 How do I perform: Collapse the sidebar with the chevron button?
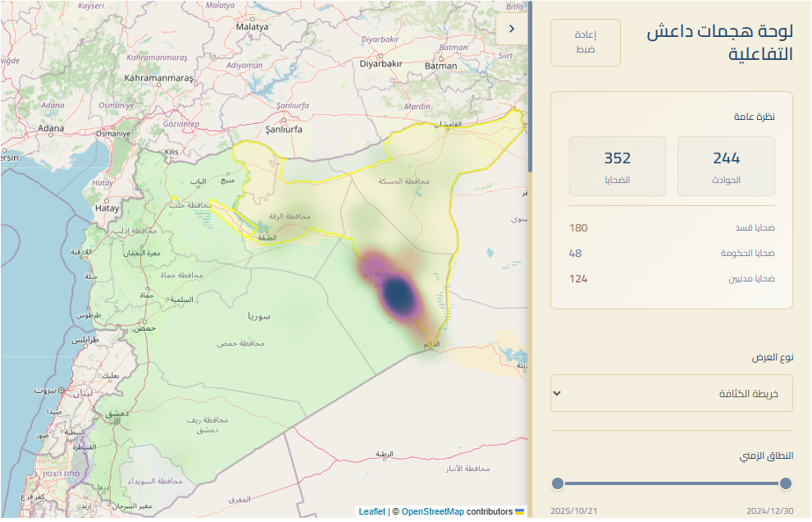pyautogui.click(x=512, y=29)
